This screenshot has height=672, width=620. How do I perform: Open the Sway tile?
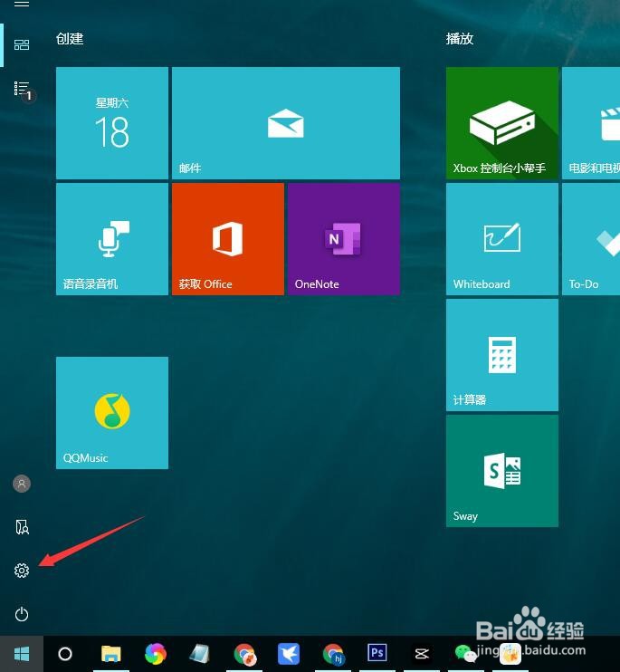(502, 471)
